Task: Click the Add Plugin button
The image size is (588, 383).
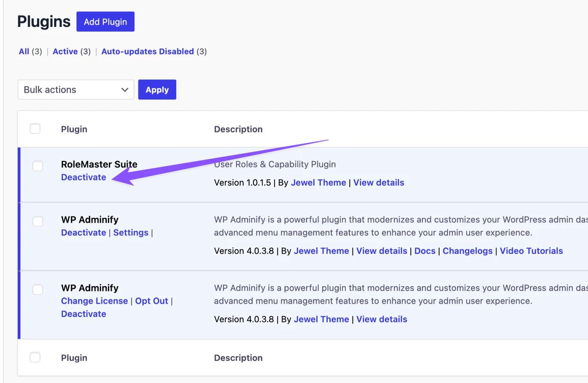Action: (x=105, y=21)
